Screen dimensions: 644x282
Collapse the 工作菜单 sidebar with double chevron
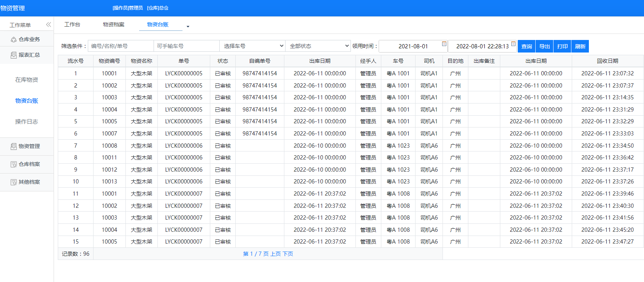pyautogui.click(x=48, y=25)
